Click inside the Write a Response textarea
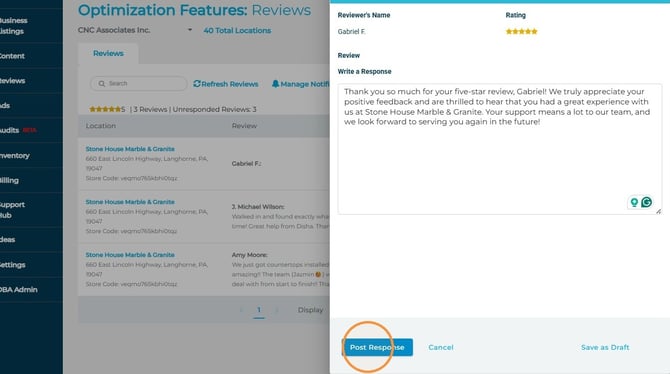670x374 pixels. [x=499, y=149]
